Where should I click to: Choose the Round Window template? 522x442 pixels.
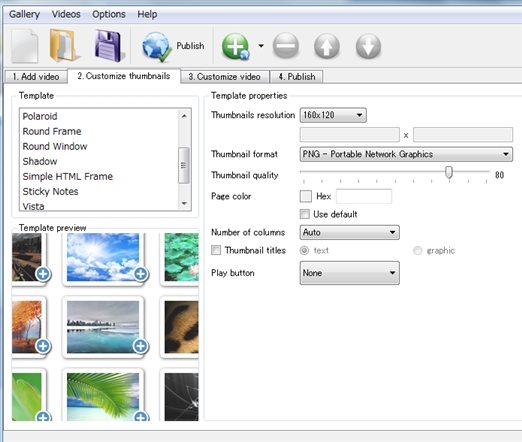pyautogui.click(x=55, y=146)
